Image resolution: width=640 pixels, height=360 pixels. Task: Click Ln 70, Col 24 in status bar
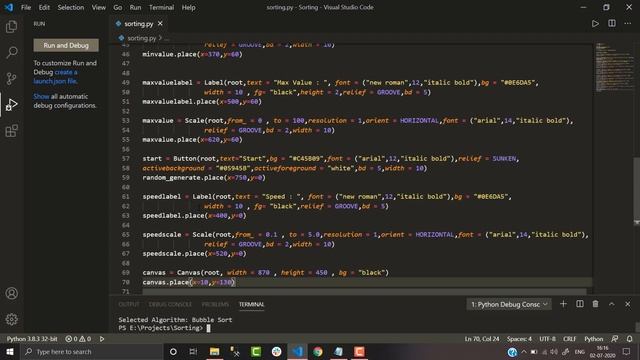[482, 339]
